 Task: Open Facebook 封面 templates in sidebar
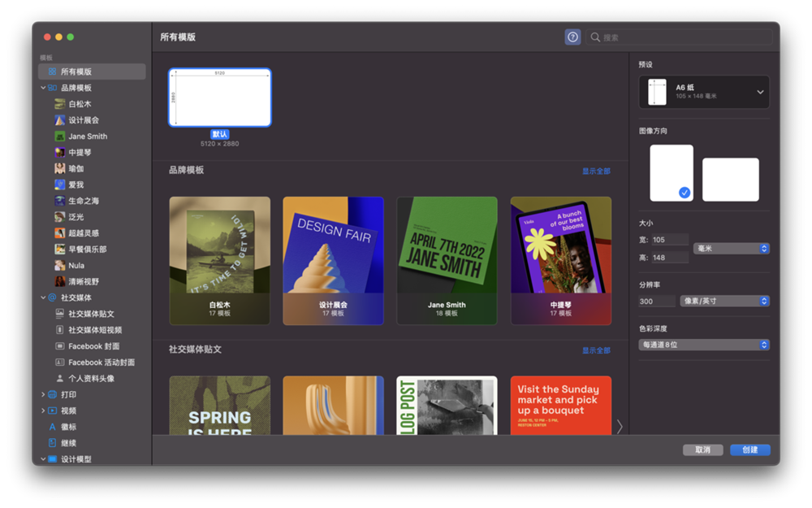[x=93, y=346]
